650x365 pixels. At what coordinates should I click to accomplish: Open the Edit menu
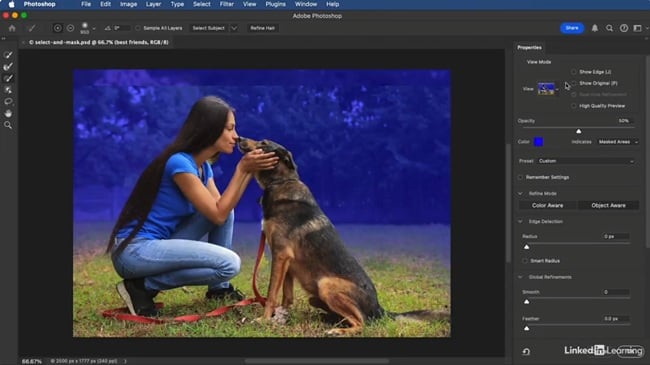[105, 4]
